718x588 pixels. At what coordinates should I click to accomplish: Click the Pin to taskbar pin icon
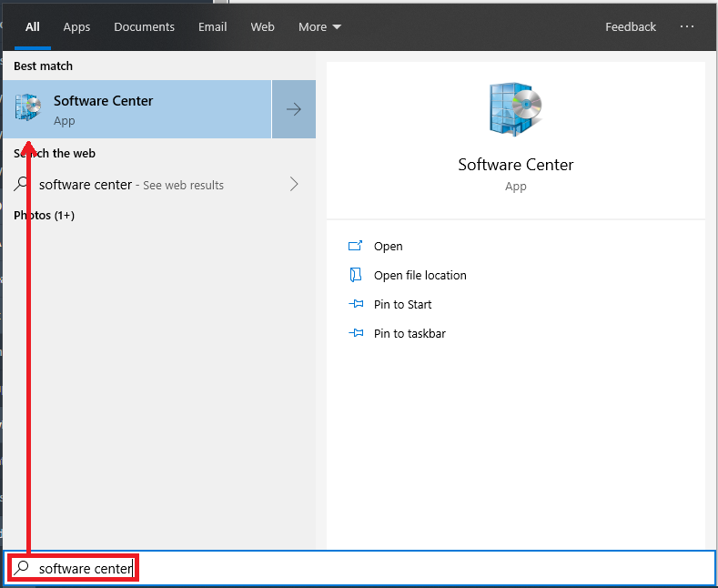pyautogui.click(x=356, y=332)
